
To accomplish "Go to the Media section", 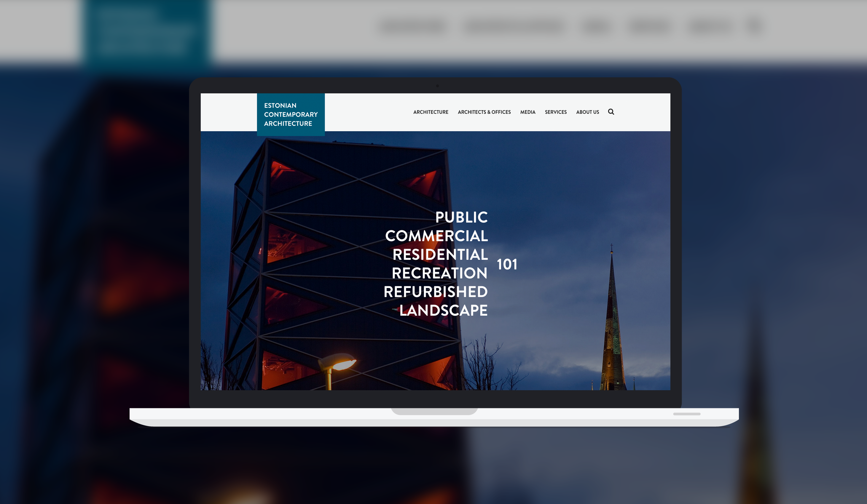I will click(x=527, y=112).
